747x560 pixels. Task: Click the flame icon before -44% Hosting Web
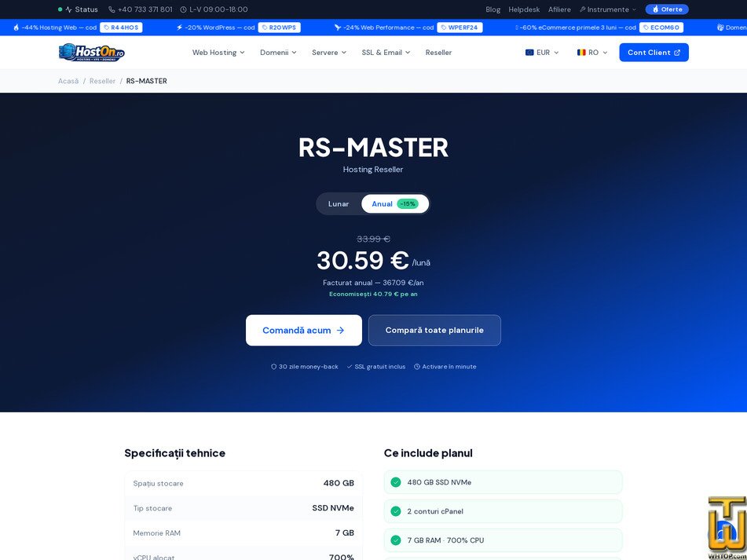tap(16, 27)
